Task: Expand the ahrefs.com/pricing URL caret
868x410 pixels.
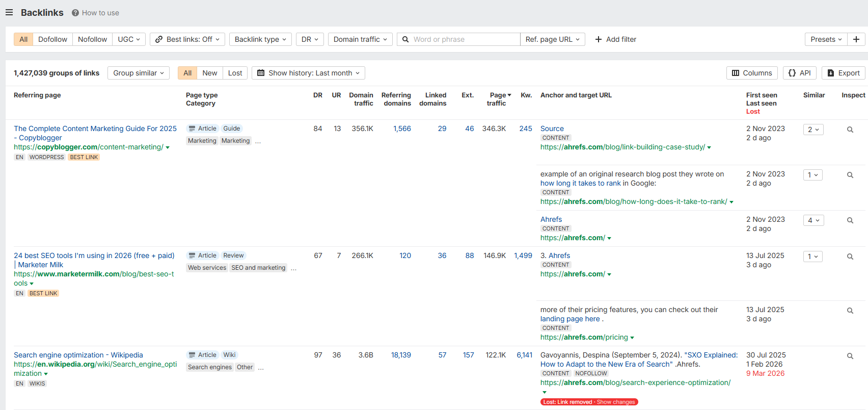Action: [632, 338]
